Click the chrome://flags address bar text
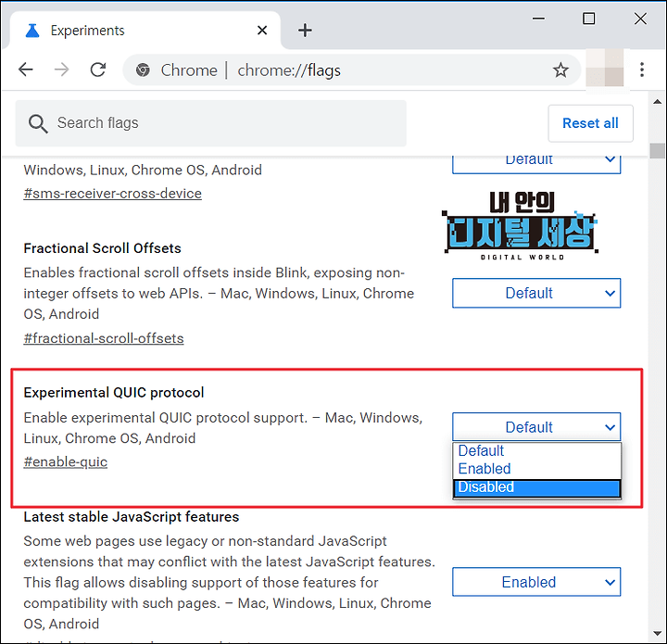This screenshot has width=667, height=644. pos(289,70)
